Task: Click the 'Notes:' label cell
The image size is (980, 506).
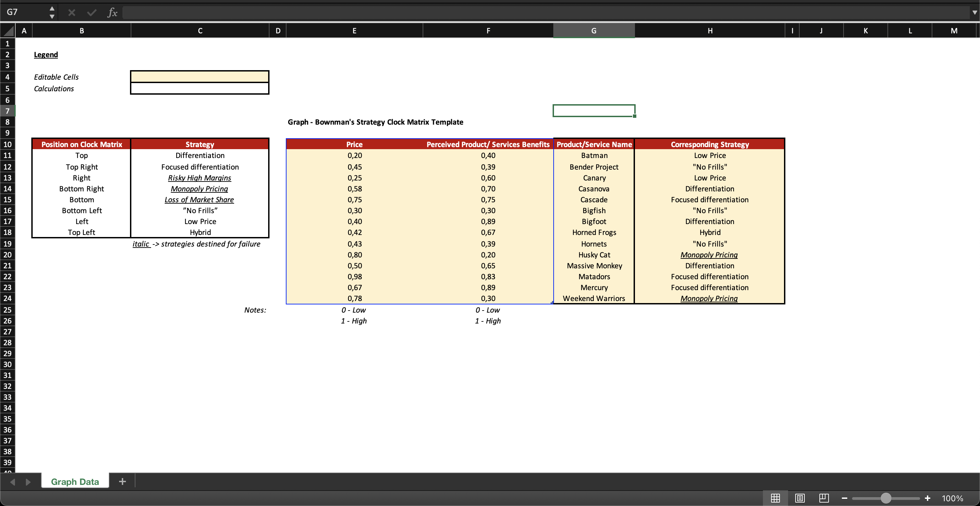Action: 255,310
